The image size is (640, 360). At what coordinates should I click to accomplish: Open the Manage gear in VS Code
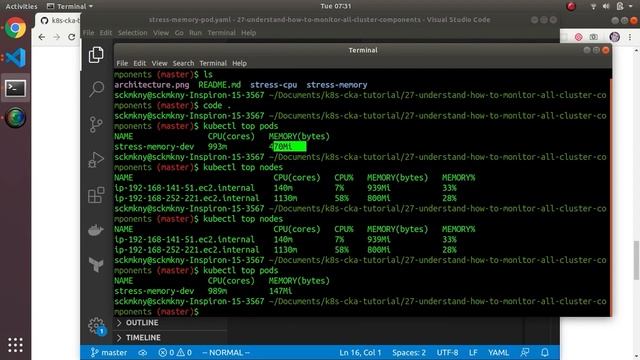click(96, 326)
